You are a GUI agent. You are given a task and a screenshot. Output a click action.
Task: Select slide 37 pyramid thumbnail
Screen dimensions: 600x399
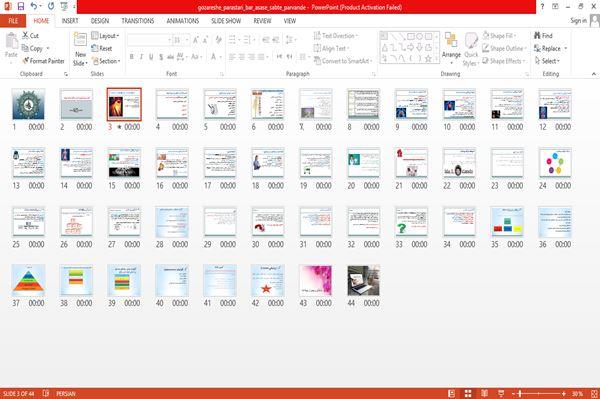click(x=28, y=280)
